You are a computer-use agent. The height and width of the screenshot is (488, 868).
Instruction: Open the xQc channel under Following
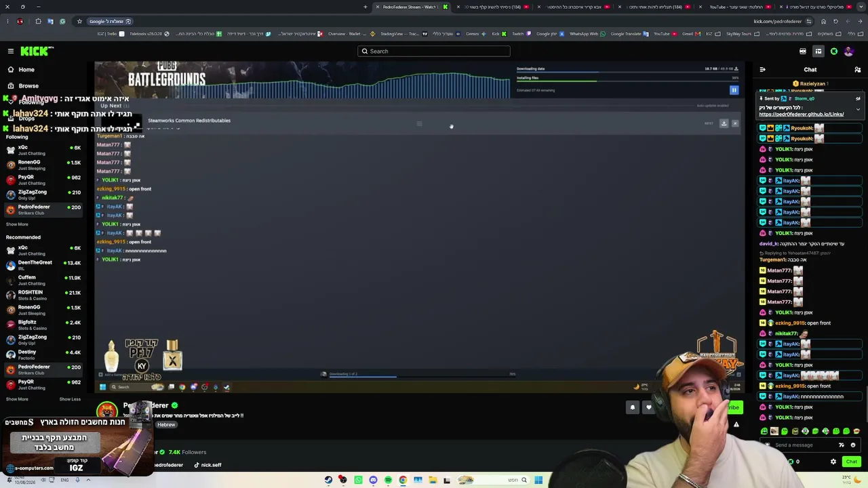point(42,150)
